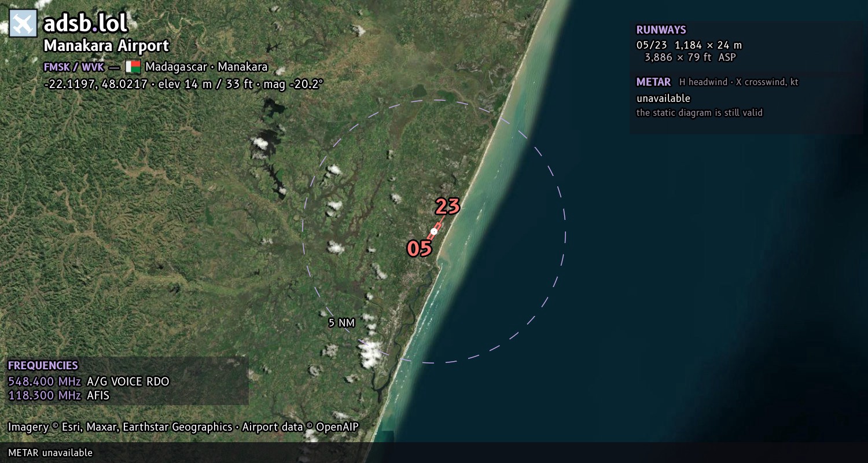The image size is (868, 463).
Task: Click the RUNWAYS panel heading
Action: click(x=661, y=30)
